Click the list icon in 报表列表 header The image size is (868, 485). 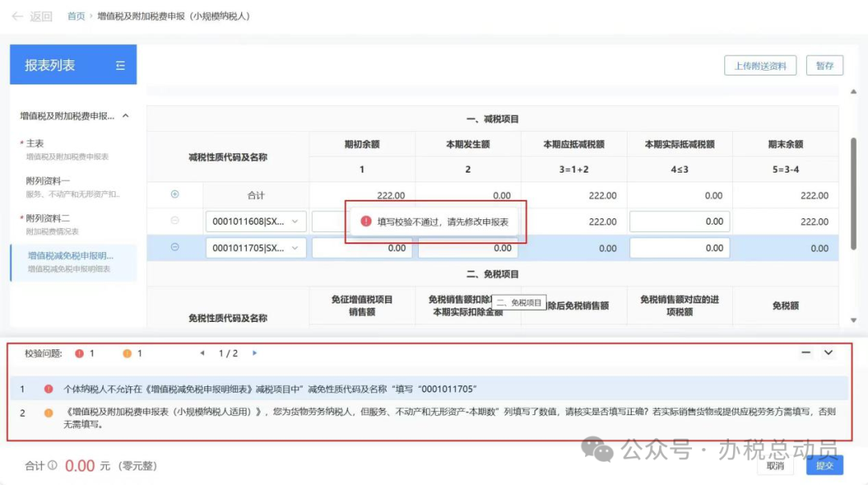click(x=121, y=65)
